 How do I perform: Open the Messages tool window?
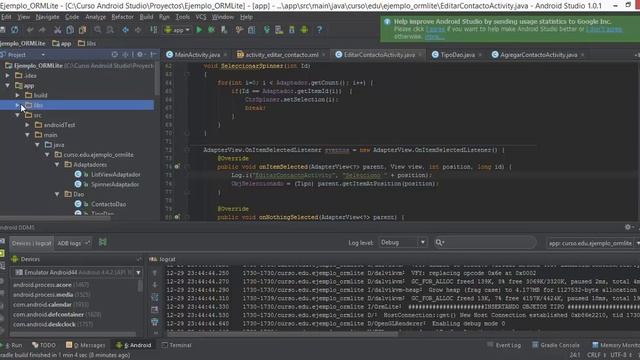point(86,345)
